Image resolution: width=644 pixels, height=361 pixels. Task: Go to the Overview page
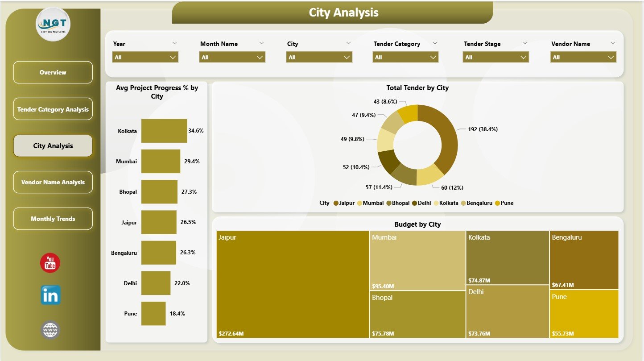pos(53,72)
